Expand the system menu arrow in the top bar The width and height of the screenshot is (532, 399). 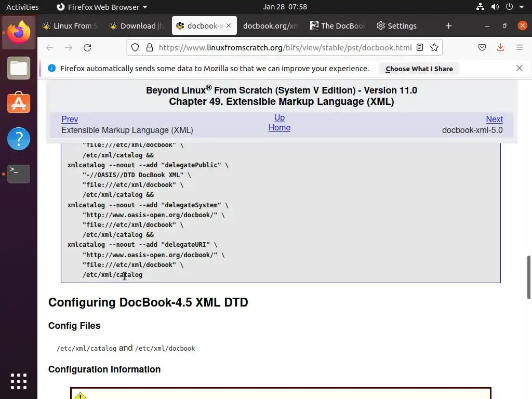click(x=522, y=7)
